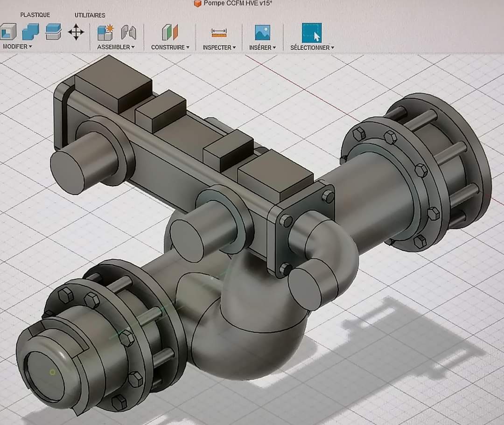Screen dimensions: 504x425
Task: Click the Insert image icon
Action: pos(263,33)
